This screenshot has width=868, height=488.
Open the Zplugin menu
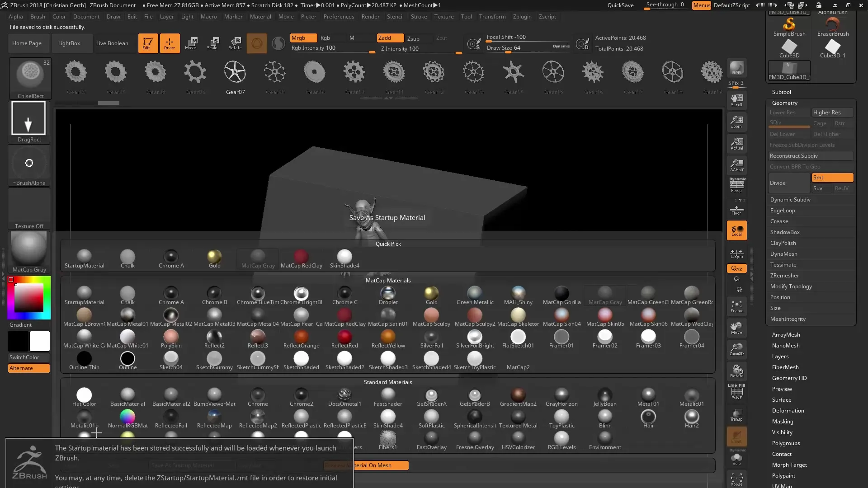coord(522,17)
